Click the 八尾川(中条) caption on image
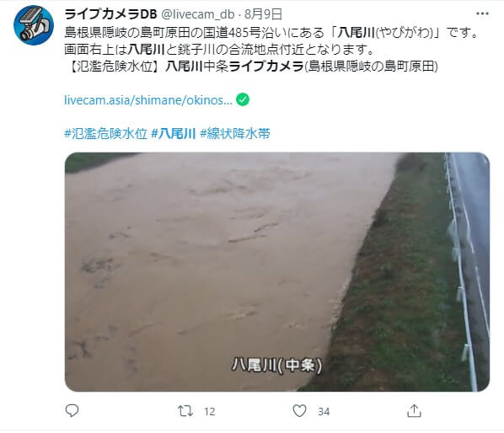The height and width of the screenshot is (433, 504). point(276,366)
